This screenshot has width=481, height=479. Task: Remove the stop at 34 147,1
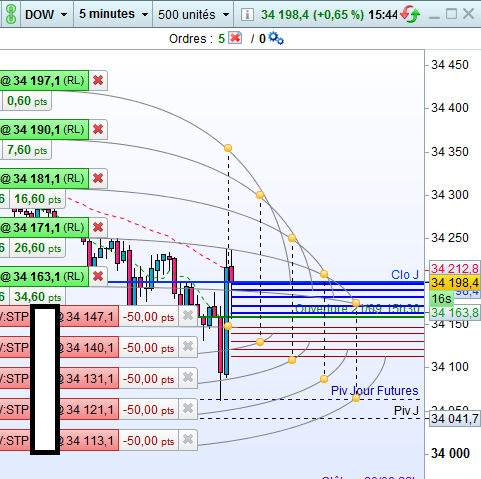pyautogui.click(x=188, y=315)
